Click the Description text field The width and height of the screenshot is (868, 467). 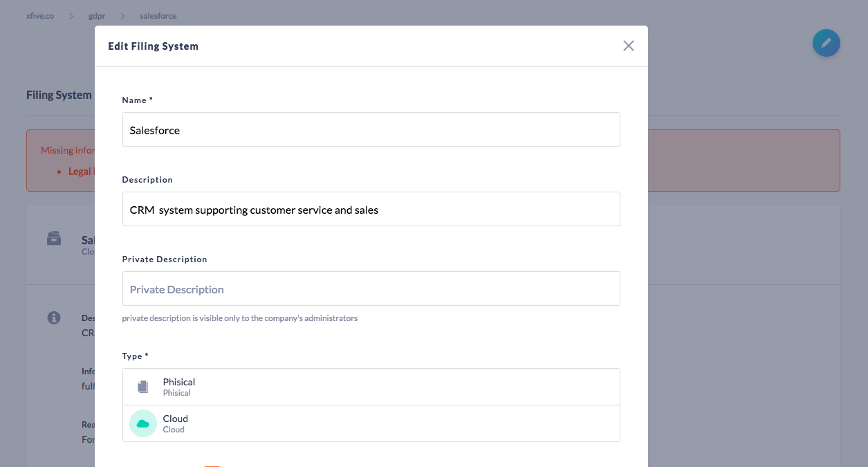click(x=371, y=209)
